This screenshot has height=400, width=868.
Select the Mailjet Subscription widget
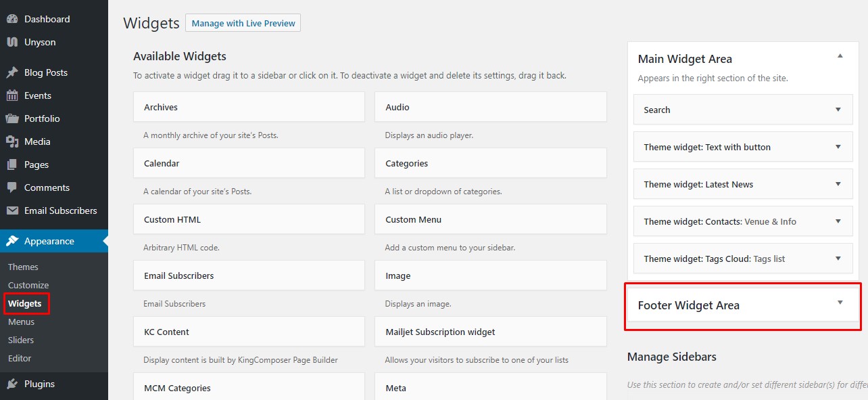point(490,332)
